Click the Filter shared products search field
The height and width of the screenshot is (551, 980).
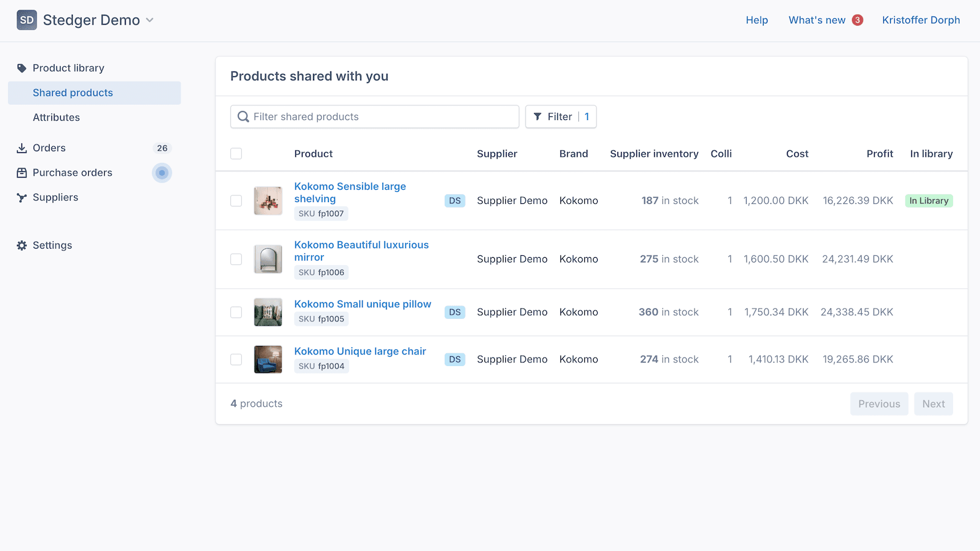point(375,117)
